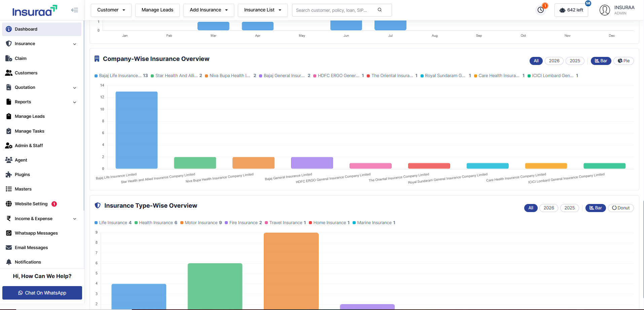Click the Customers people icon in sidebar
The image size is (644, 310).
click(x=9, y=73)
